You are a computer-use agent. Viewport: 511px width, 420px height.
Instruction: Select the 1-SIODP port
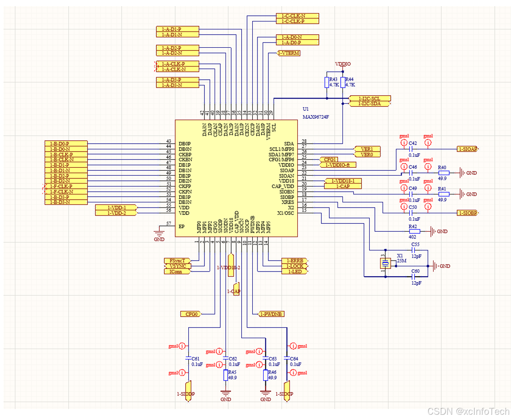188,392
